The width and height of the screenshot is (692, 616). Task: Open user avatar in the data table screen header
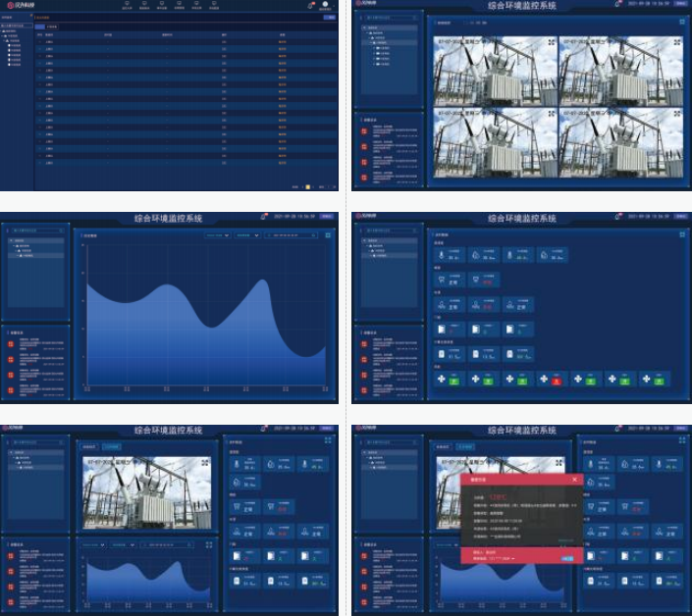[x=325, y=5]
